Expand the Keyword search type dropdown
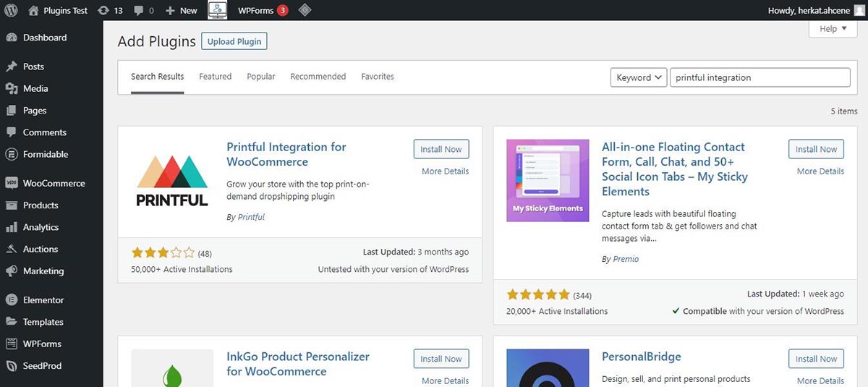The width and height of the screenshot is (868, 387). coord(639,77)
